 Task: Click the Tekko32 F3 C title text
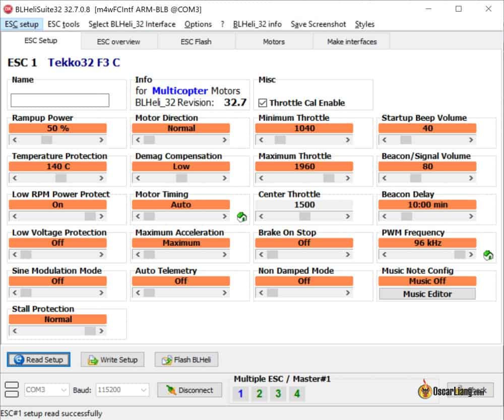tap(84, 62)
